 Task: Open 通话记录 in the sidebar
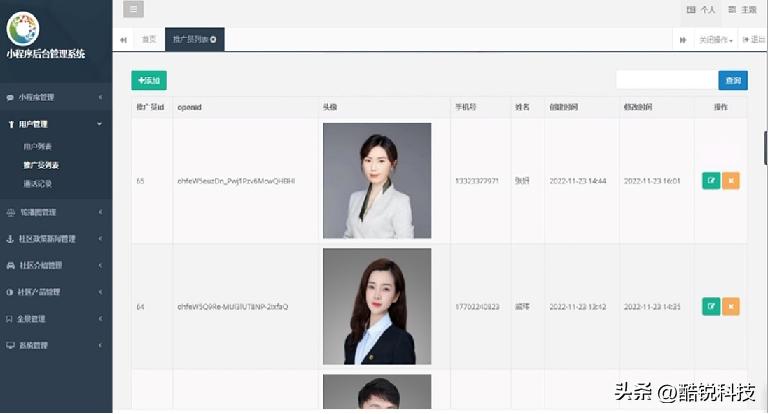click(37, 184)
